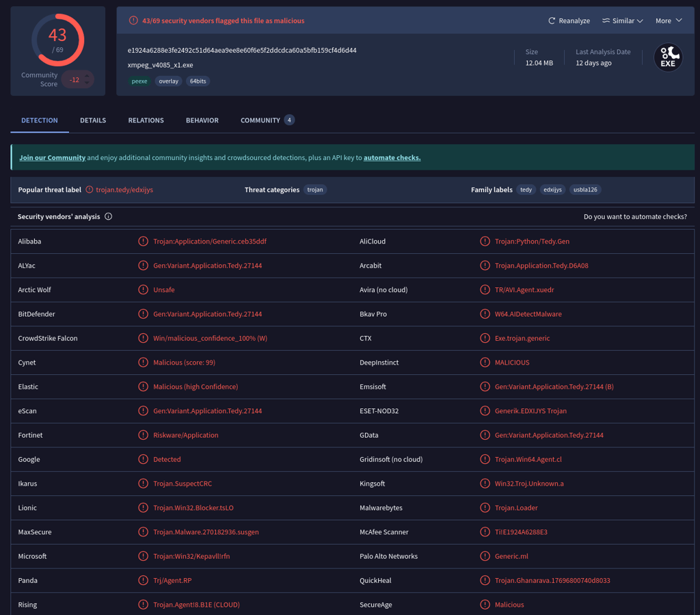700x615 pixels.
Task: Click the alert icon next to trojan.tedy/edxijys
Action: [x=90, y=189]
